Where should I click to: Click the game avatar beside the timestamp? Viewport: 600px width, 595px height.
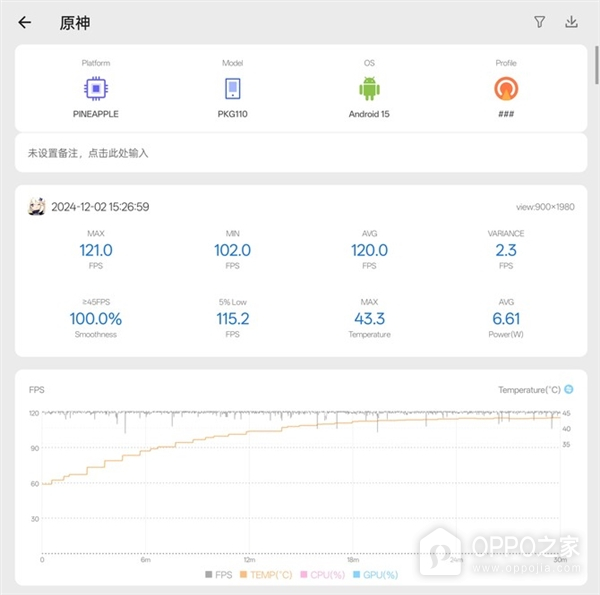(x=37, y=207)
